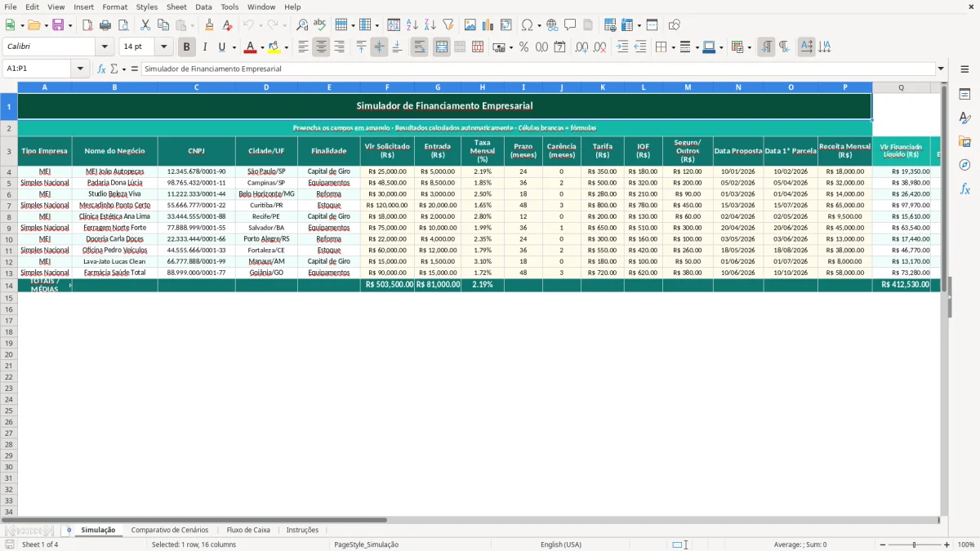
Task: Click the Copy icon
Action: (163, 25)
